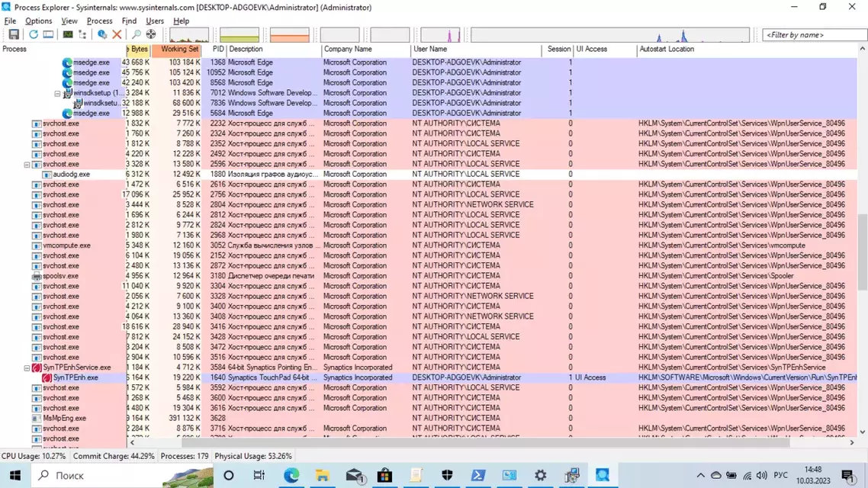
Task: Open the Process menu
Action: coord(100,21)
